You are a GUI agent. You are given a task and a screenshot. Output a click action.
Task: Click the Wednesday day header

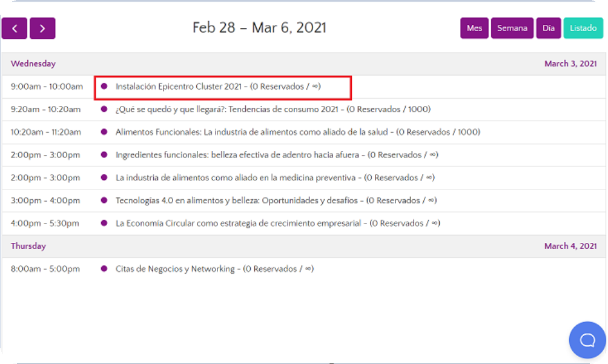click(x=33, y=64)
